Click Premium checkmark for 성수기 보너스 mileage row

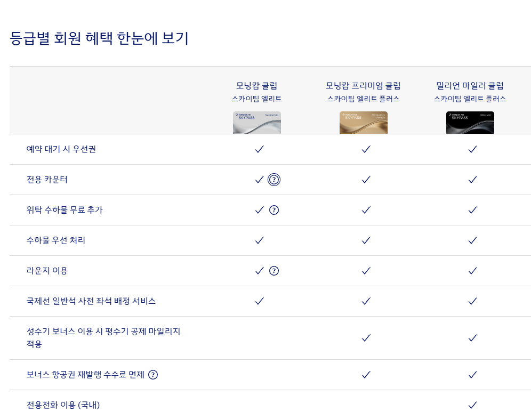(366, 338)
